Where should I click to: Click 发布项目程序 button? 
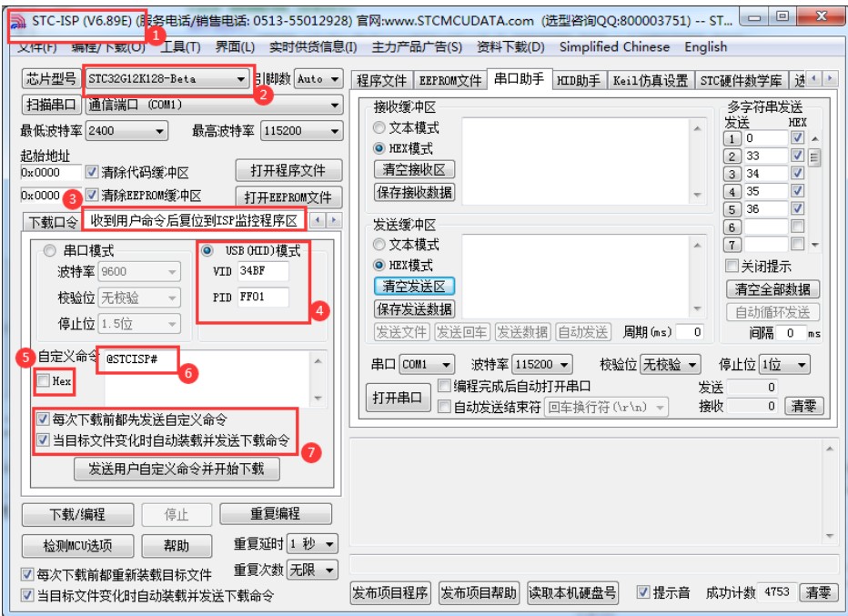coord(390,592)
